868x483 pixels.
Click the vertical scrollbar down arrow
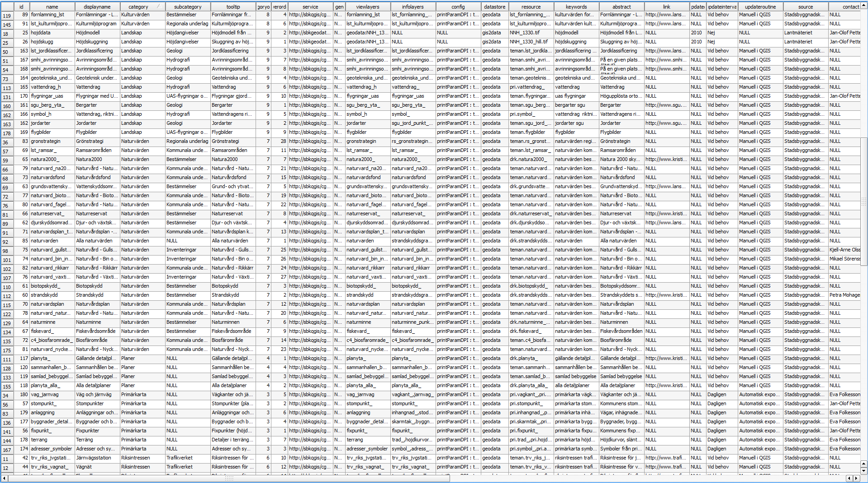[x=864, y=470]
